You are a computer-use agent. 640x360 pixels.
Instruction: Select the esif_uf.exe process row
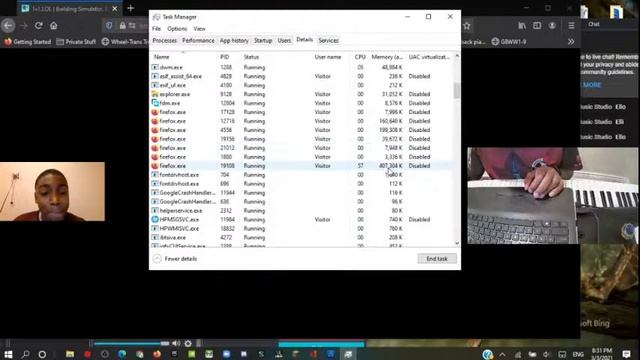(302, 85)
